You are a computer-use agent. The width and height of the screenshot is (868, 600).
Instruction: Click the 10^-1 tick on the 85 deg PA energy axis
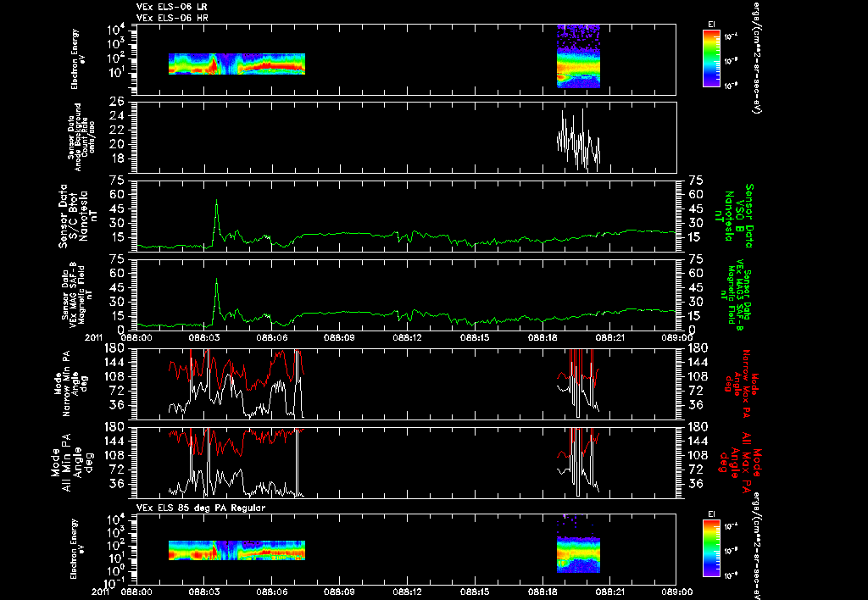(x=114, y=583)
